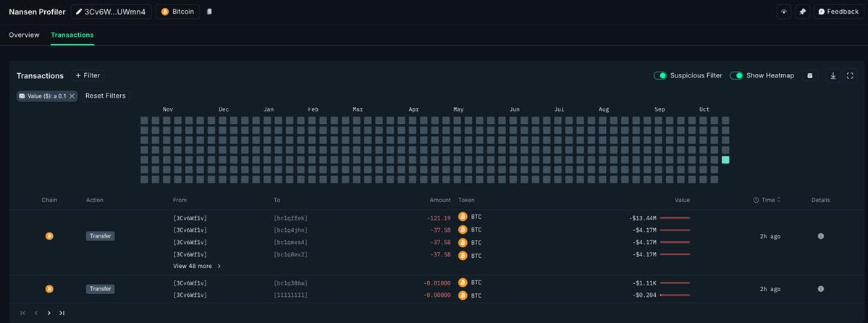Disable the Suspicious Filter toggle
Image resolution: width=868 pixels, height=323 pixels.
(x=660, y=75)
